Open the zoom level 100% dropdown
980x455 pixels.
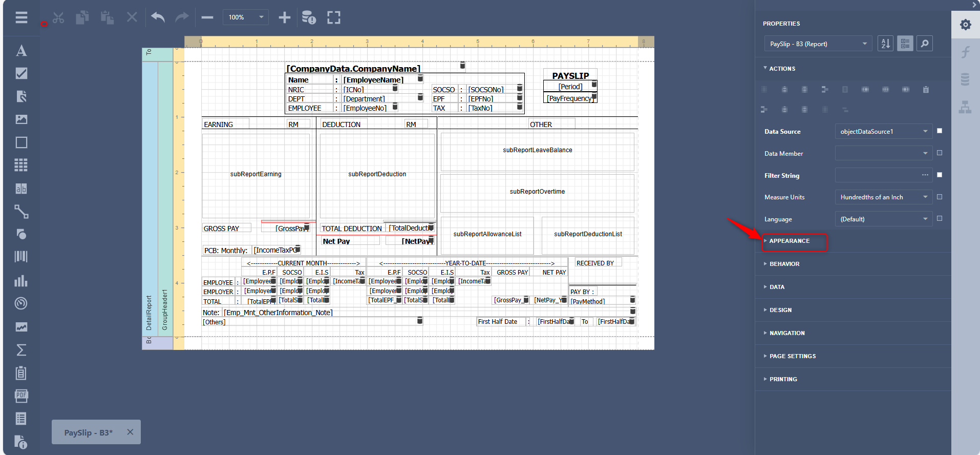(246, 17)
